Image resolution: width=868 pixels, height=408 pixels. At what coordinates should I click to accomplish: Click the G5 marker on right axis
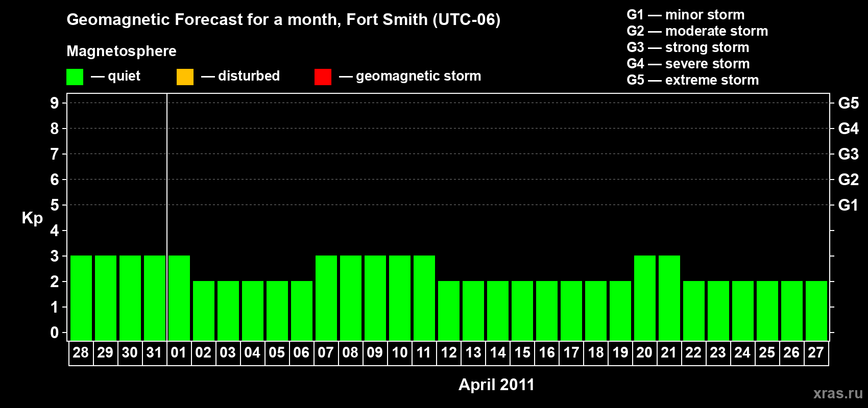tap(848, 103)
